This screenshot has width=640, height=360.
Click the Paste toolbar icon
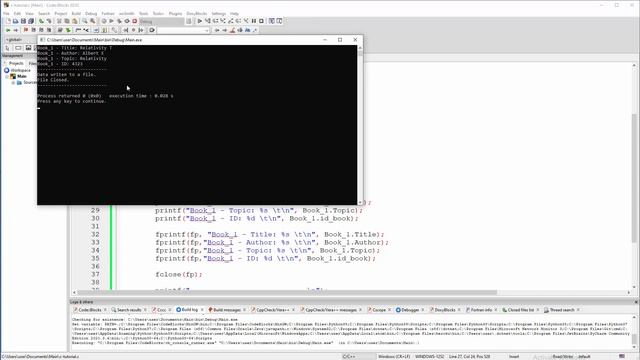point(75,21)
